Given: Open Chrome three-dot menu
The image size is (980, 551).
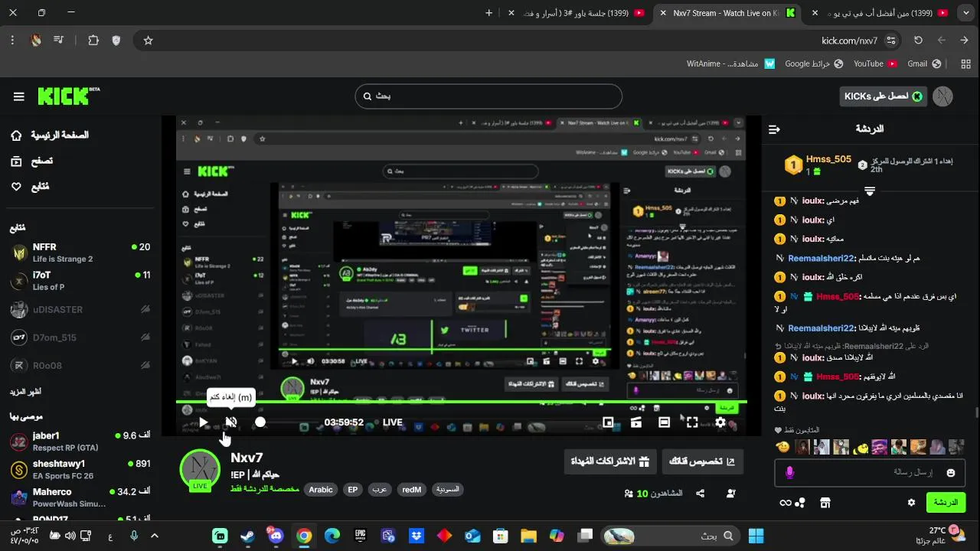Looking at the screenshot, I should click(13, 41).
